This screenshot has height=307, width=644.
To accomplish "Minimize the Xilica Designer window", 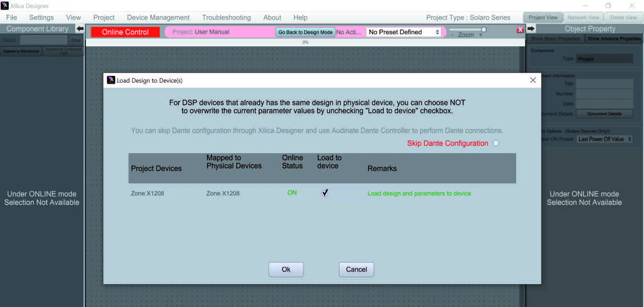I will point(585,6).
